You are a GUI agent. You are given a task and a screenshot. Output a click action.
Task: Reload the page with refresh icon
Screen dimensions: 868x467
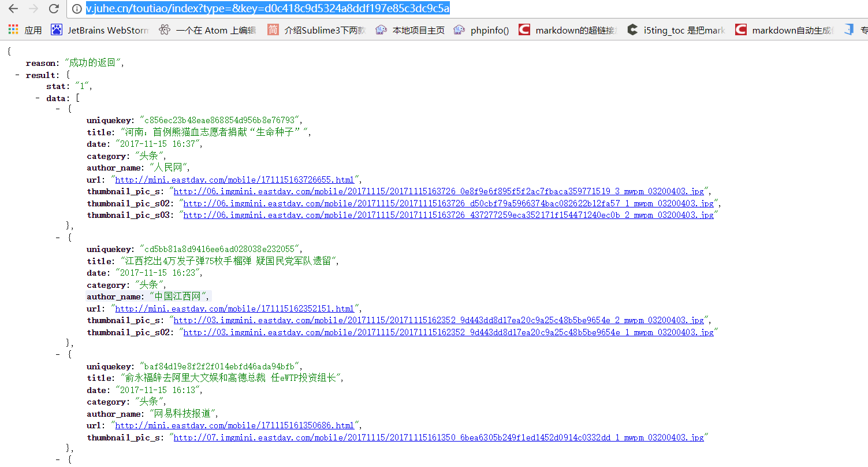tap(54, 9)
